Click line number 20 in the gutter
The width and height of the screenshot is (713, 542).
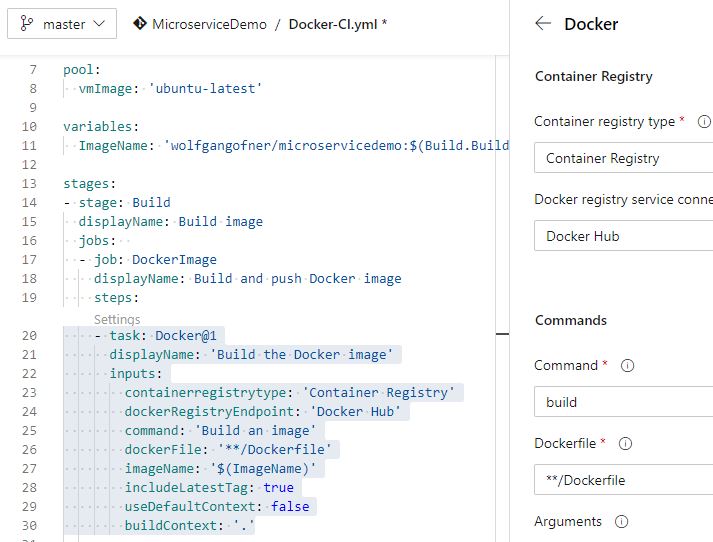coord(29,336)
